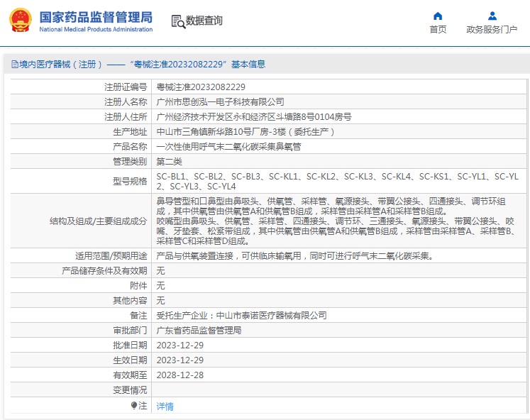Open government services portal user icon
Screen dimensions: 530x420
pyautogui.click(x=492, y=16)
